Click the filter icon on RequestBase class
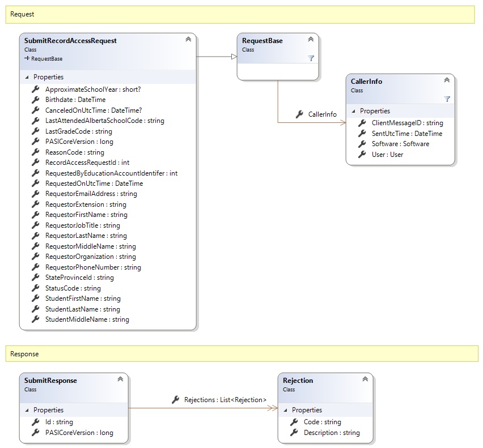Viewport: 483px width, 448px height. point(311,58)
